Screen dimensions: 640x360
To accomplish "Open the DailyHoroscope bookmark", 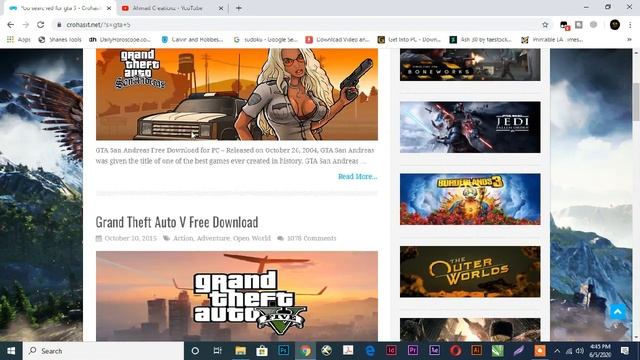I will [x=120, y=40].
